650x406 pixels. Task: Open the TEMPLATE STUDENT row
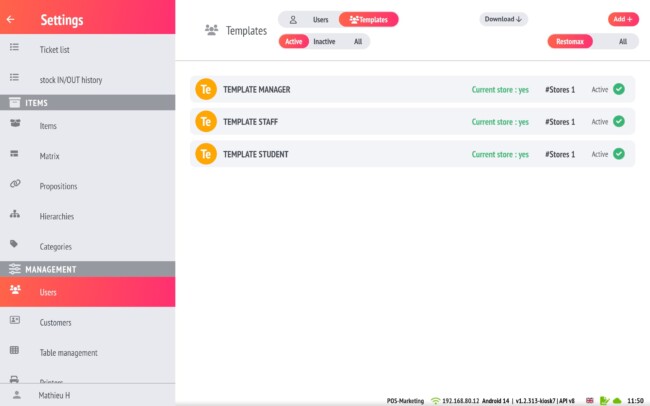tap(412, 154)
